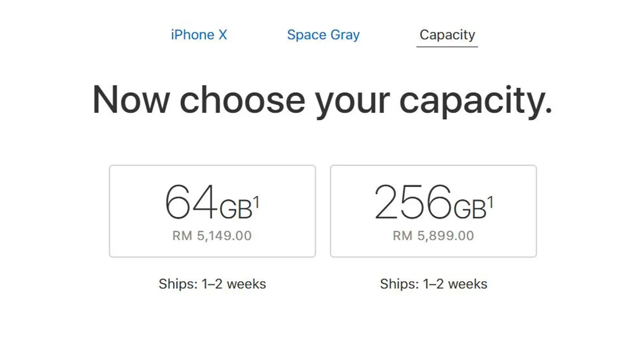Choose the 64GB capacity option
The height and width of the screenshot is (362, 644).
[x=212, y=211]
